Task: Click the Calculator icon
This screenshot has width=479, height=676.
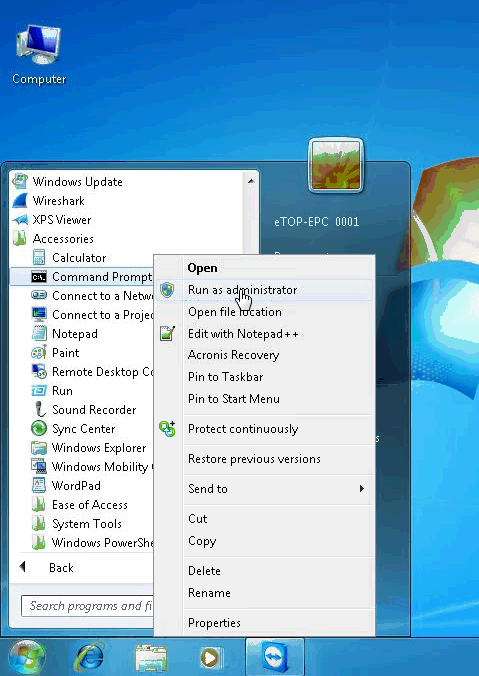Action: [39, 257]
